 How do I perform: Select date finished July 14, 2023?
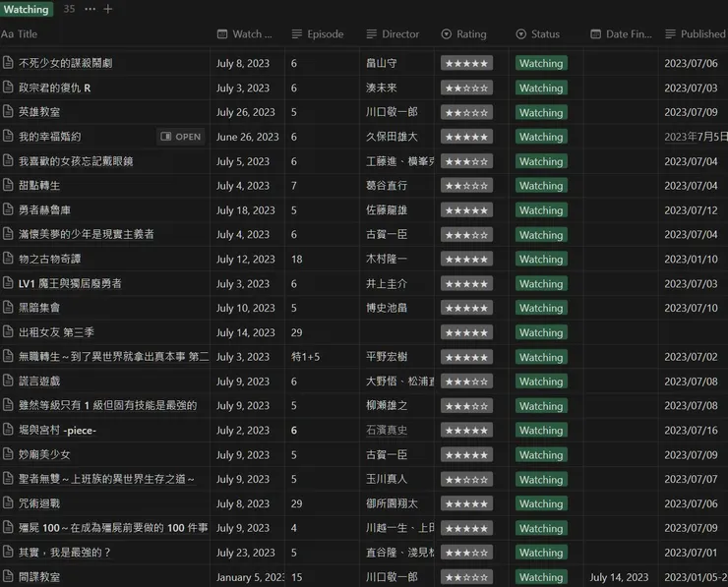click(x=619, y=577)
